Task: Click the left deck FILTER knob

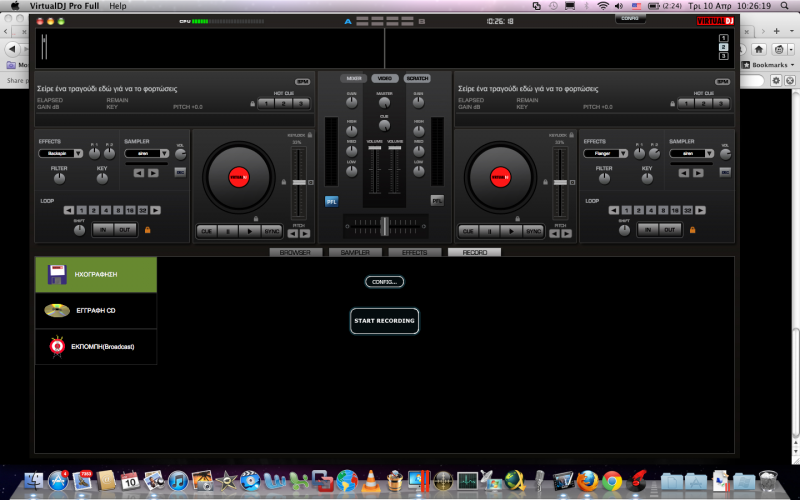Action: pyautogui.click(x=59, y=178)
